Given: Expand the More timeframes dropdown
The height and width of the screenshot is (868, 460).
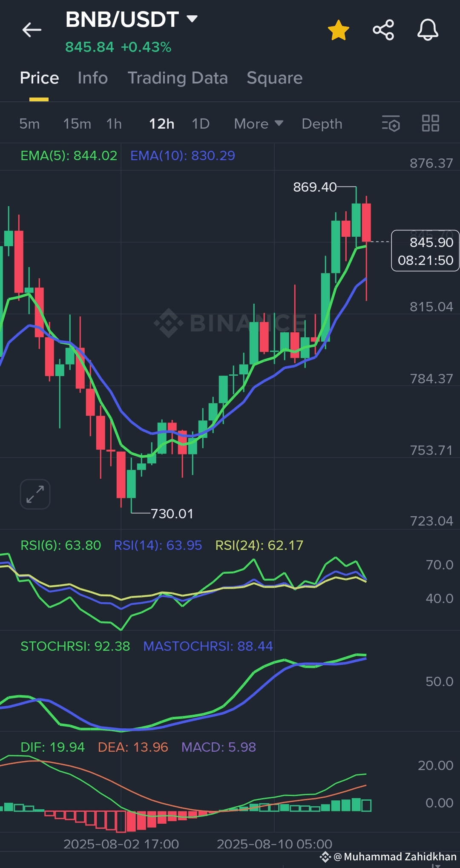Looking at the screenshot, I should (x=259, y=124).
